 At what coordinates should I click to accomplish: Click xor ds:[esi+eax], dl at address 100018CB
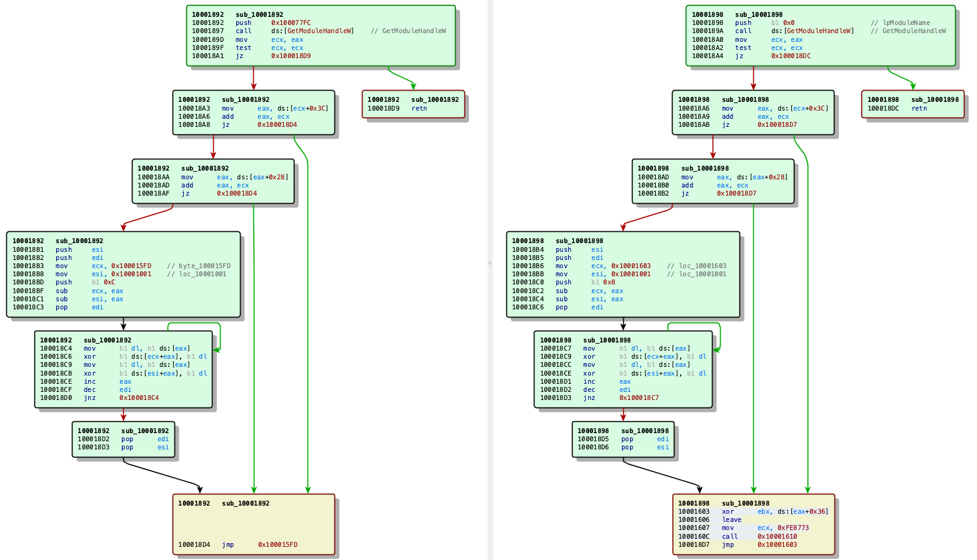[x=124, y=373]
